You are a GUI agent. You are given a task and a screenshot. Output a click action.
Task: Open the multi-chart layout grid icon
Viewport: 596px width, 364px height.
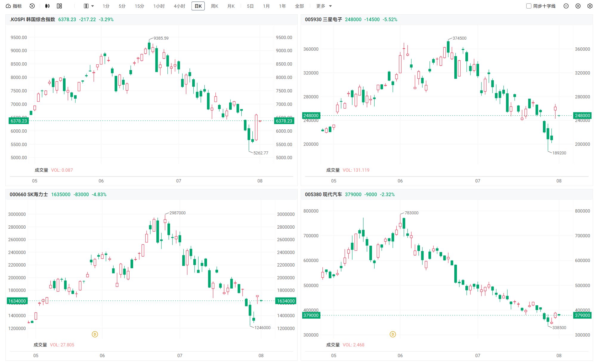(x=59, y=6)
